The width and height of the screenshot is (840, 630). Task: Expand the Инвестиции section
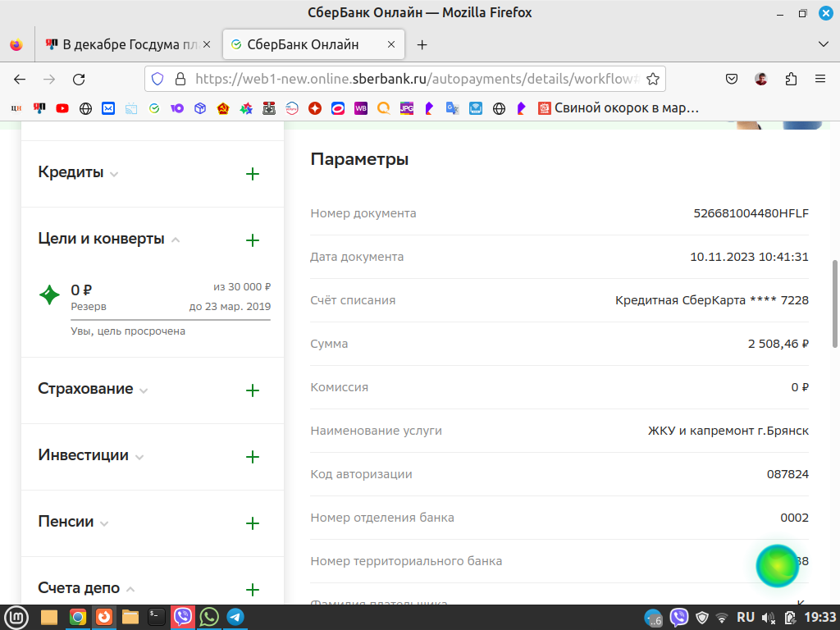coord(90,455)
